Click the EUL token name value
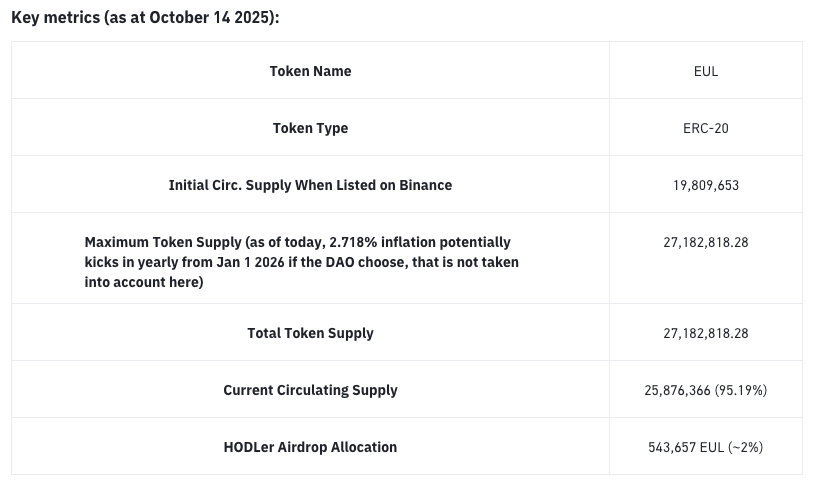The image size is (827, 492). point(705,71)
